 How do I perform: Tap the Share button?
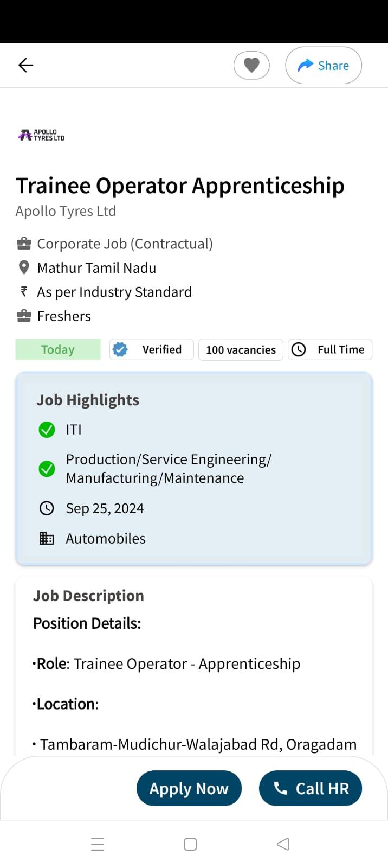coord(324,65)
